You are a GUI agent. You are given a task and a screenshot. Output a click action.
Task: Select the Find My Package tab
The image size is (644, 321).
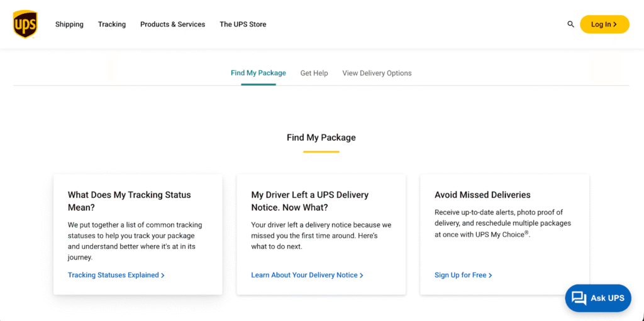tap(258, 73)
